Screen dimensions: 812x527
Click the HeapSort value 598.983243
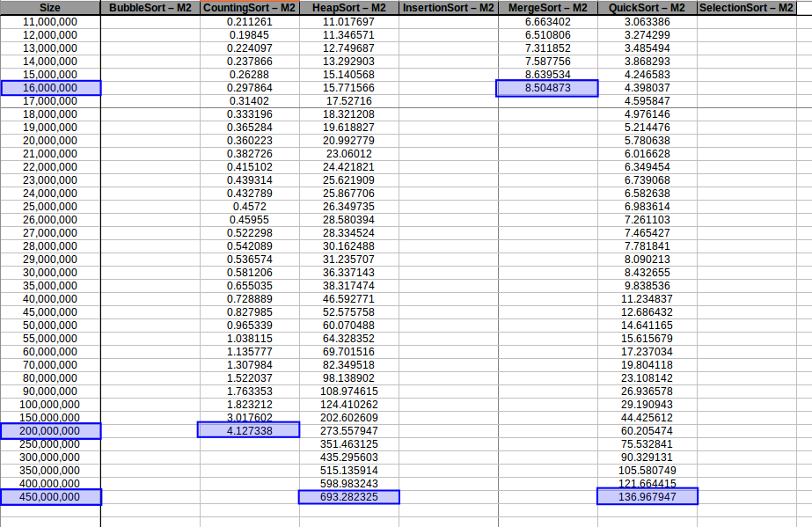[x=348, y=484]
